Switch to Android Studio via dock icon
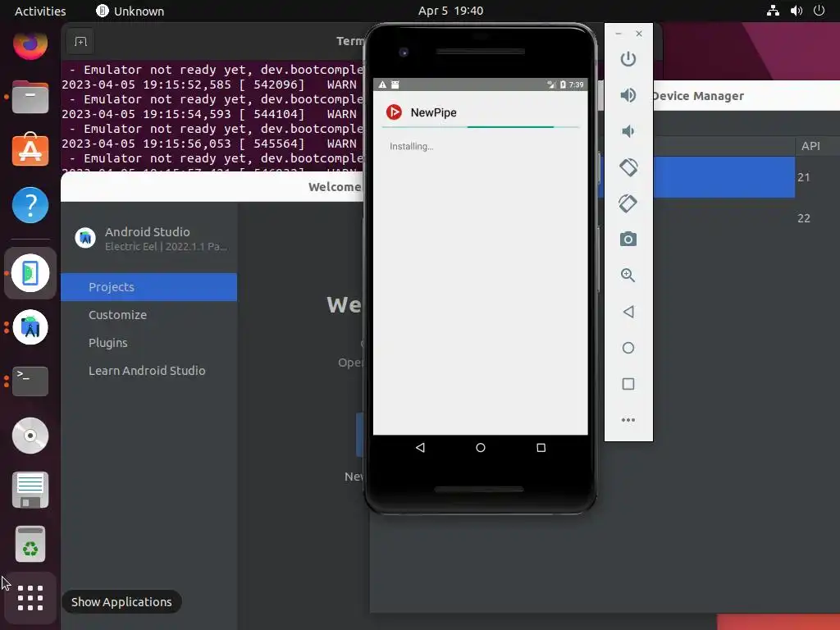The height and width of the screenshot is (630, 840). click(x=30, y=327)
